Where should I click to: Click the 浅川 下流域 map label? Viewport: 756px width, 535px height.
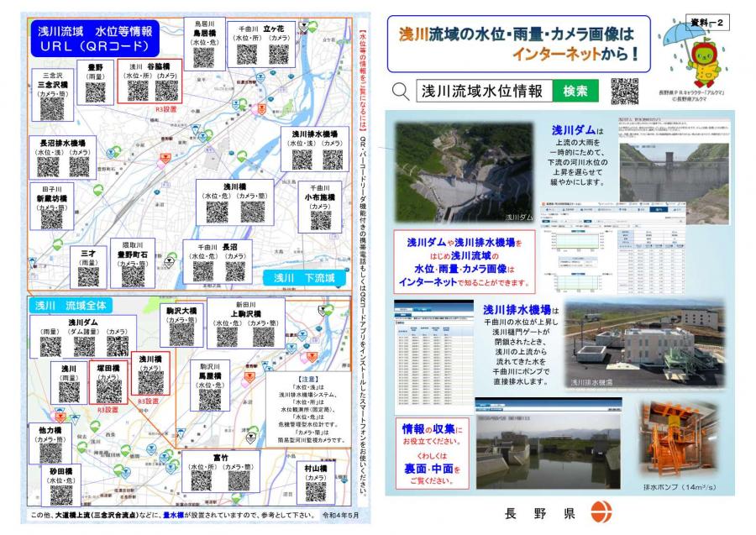coord(305,278)
